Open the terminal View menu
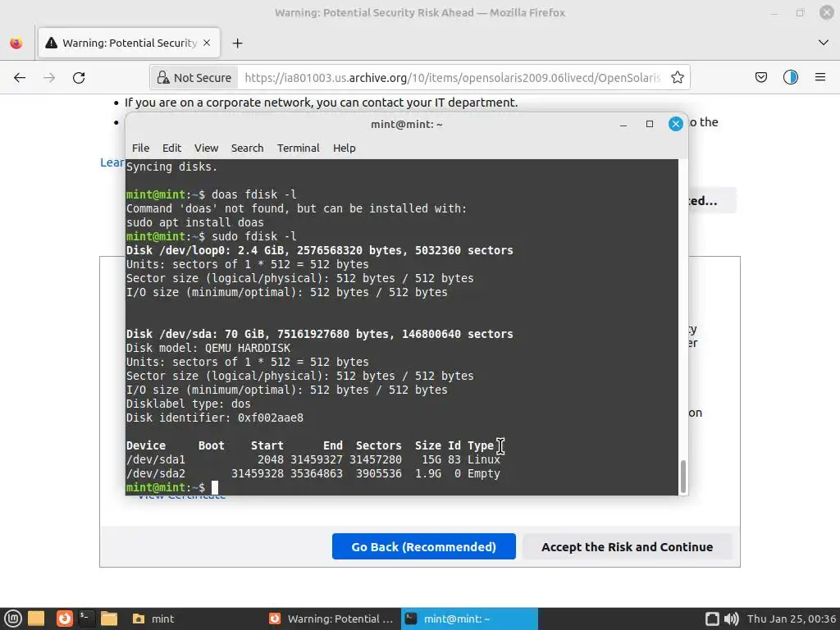This screenshot has width=840, height=630. [206, 148]
